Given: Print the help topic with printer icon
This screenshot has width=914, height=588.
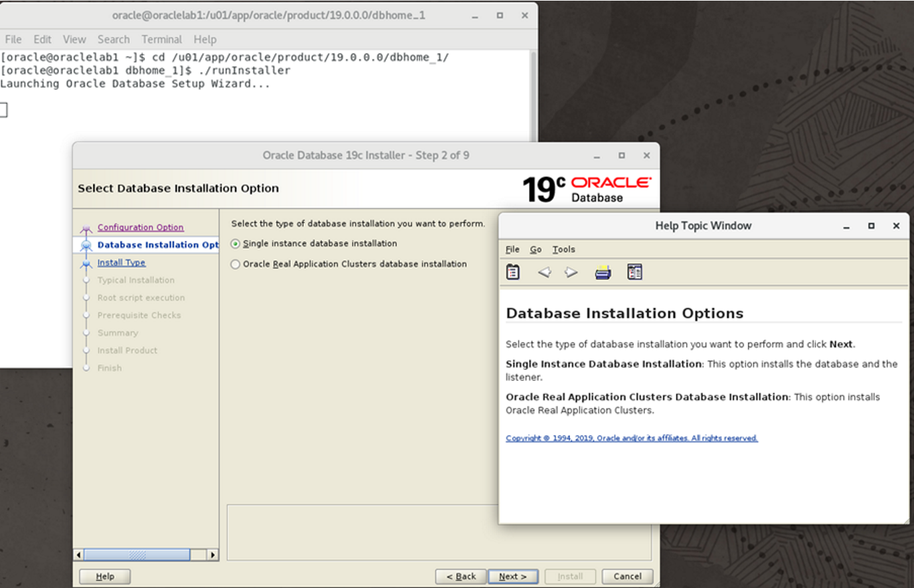Looking at the screenshot, I should click(603, 272).
